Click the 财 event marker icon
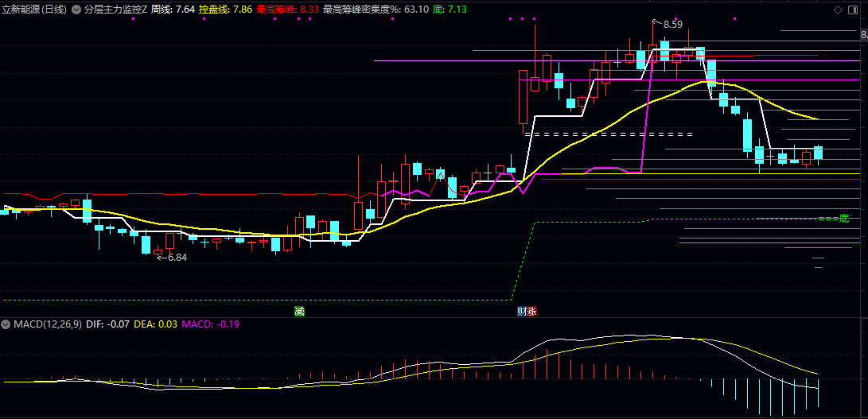The height and width of the screenshot is (419, 868). pos(522,311)
